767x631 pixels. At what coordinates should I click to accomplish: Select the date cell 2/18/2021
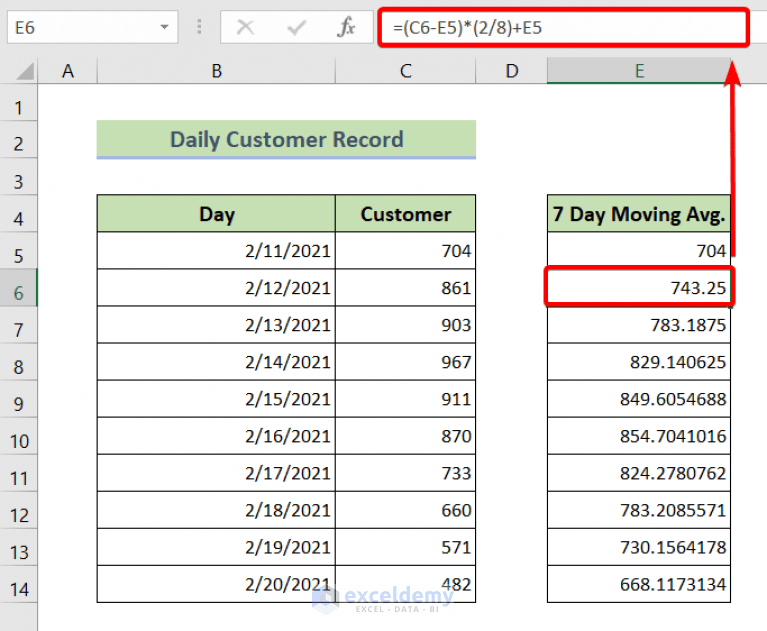[x=216, y=511]
